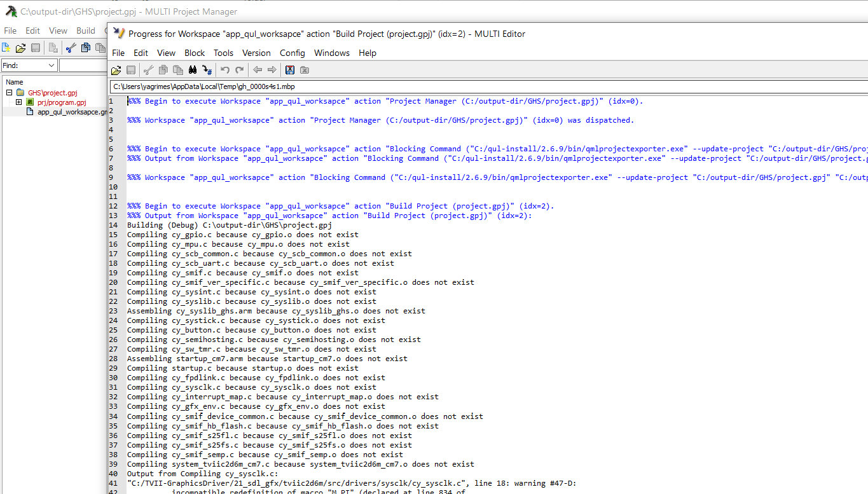Navigate back using the left arrow icon

point(258,70)
